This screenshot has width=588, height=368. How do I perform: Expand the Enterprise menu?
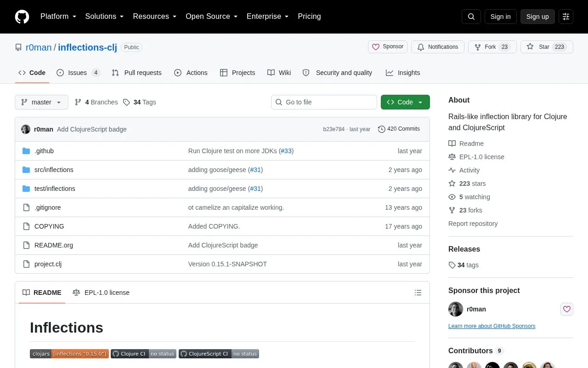tap(268, 17)
